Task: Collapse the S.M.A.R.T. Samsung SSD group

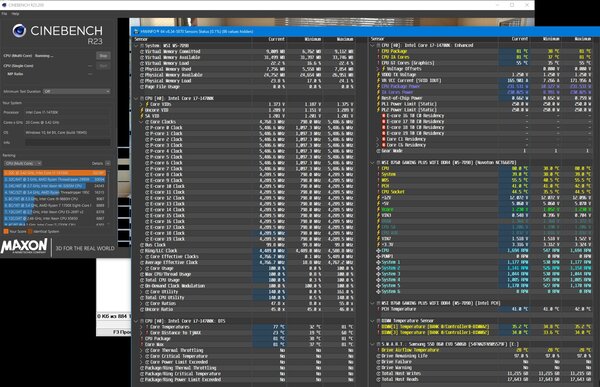Action: click(x=373, y=344)
